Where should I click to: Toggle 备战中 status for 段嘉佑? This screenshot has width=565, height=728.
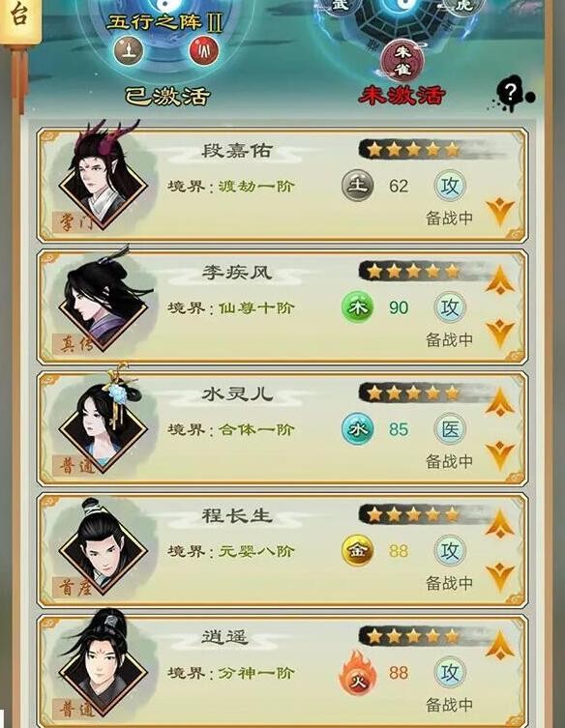[449, 218]
